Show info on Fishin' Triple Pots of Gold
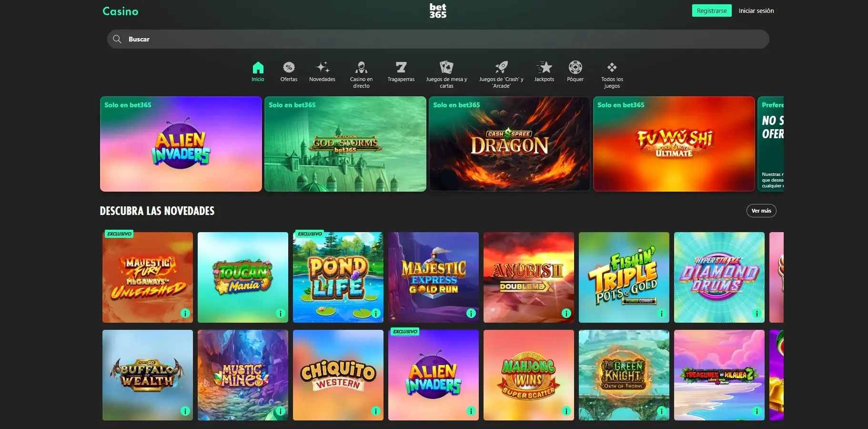 click(661, 314)
